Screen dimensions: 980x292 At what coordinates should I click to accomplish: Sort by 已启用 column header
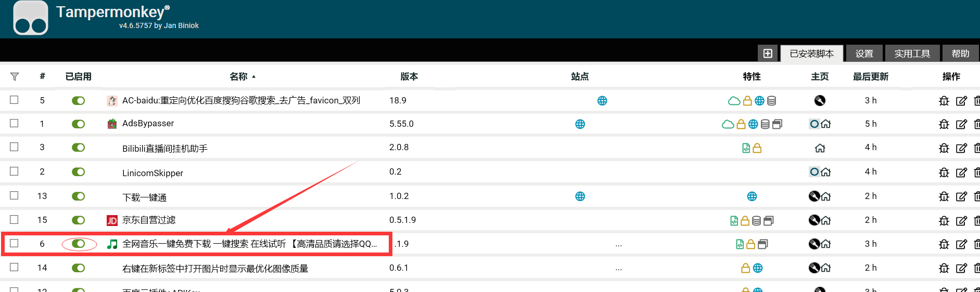click(x=79, y=76)
